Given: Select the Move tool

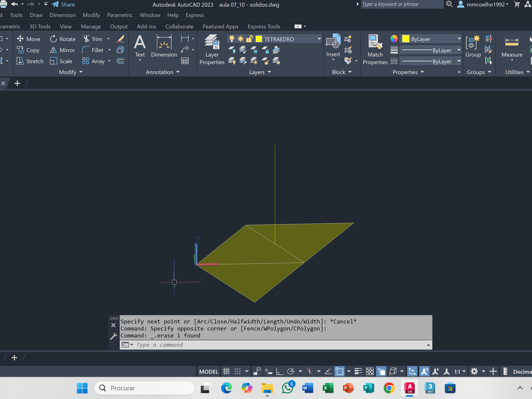Looking at the screenshot, I should click(28, 39).
